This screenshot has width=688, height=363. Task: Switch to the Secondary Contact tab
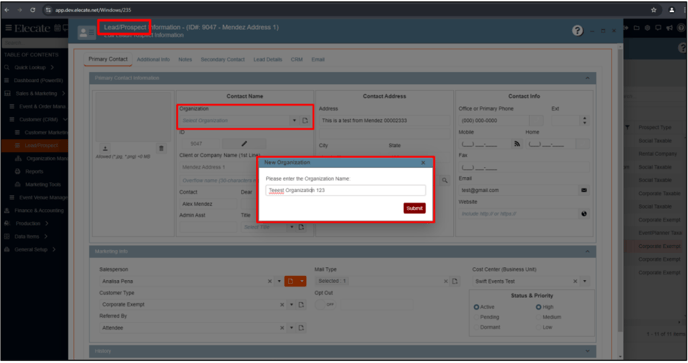[222, 60]
